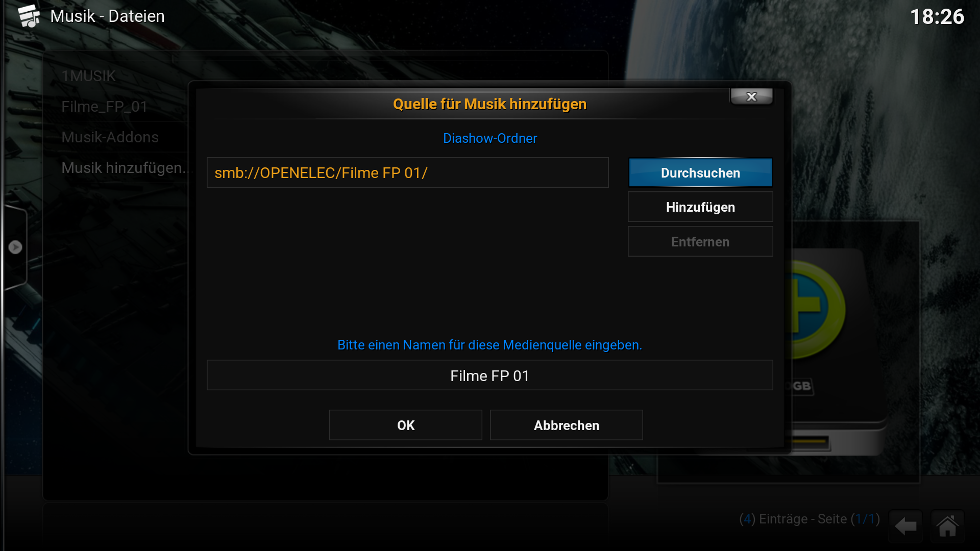Click the Diashow-Ordner heading label

tap(490, 138)
